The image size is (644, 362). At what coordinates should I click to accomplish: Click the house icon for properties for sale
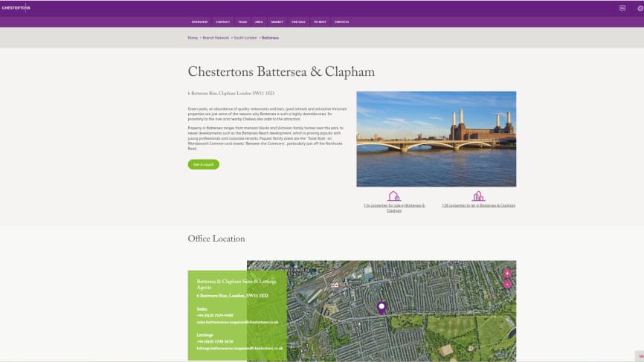pyautogui.click(x=394, y=195)
